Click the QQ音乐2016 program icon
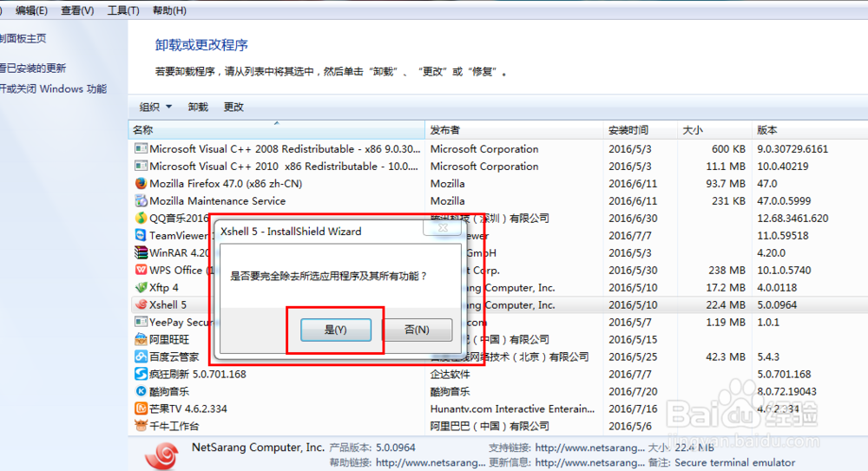This screenshot has width=868, height=471. click(141, 218)
